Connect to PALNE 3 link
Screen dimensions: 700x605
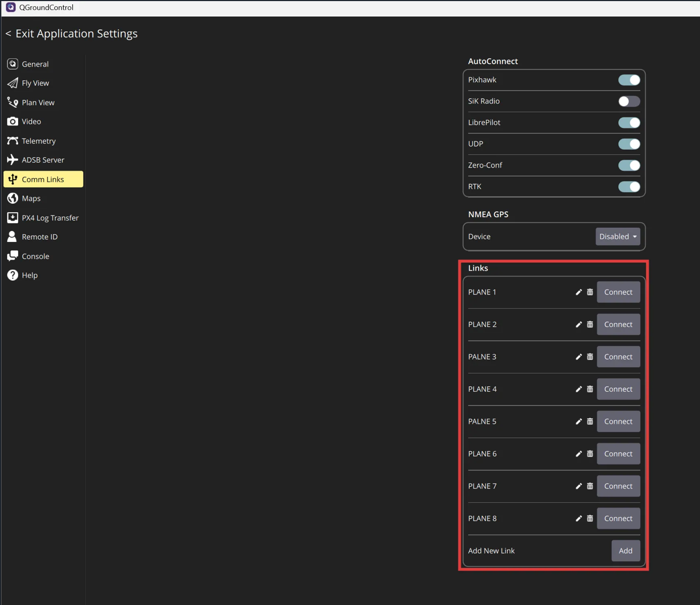(x=618, y=357)
